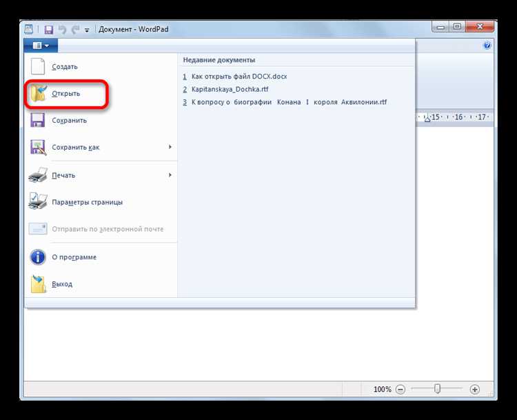Click the printer icon beside Печать

click(38, 175)
